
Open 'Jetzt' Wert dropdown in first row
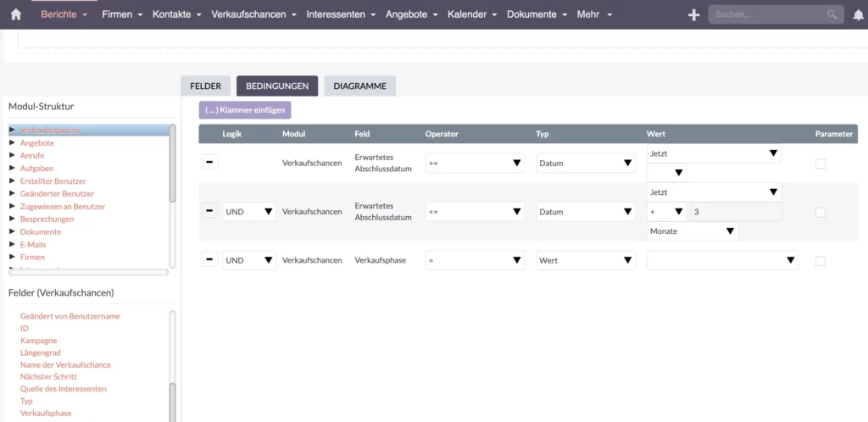[x=714, y=153]
